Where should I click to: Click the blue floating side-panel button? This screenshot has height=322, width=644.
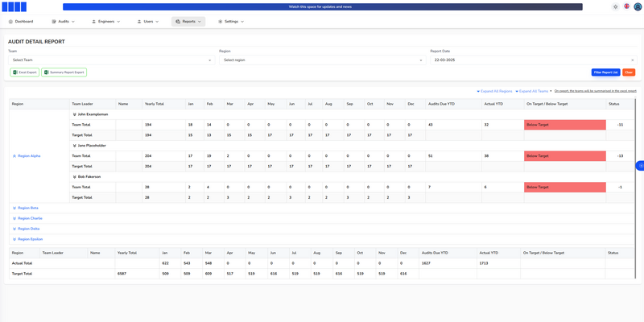click(x=640, y=166)
